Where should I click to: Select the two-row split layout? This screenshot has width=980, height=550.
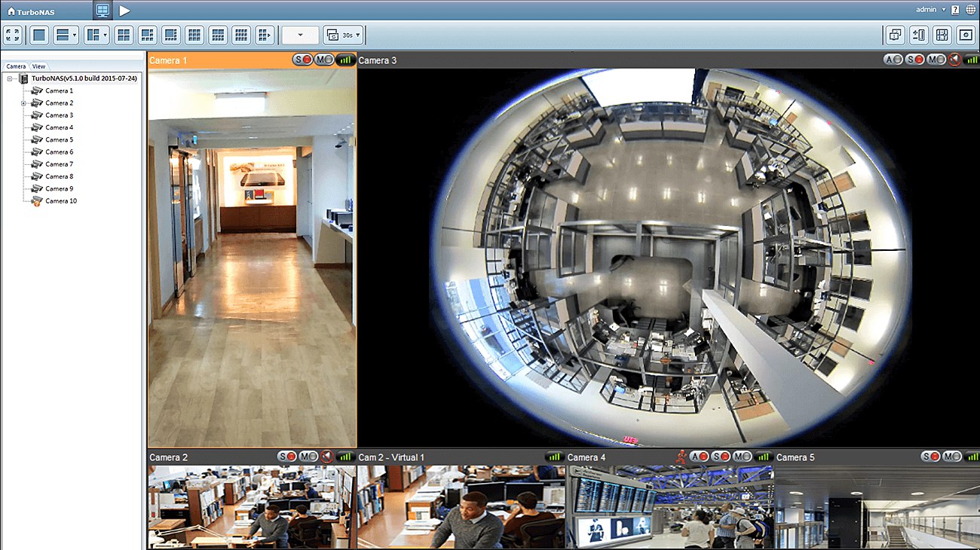click(x=63, y=35)
